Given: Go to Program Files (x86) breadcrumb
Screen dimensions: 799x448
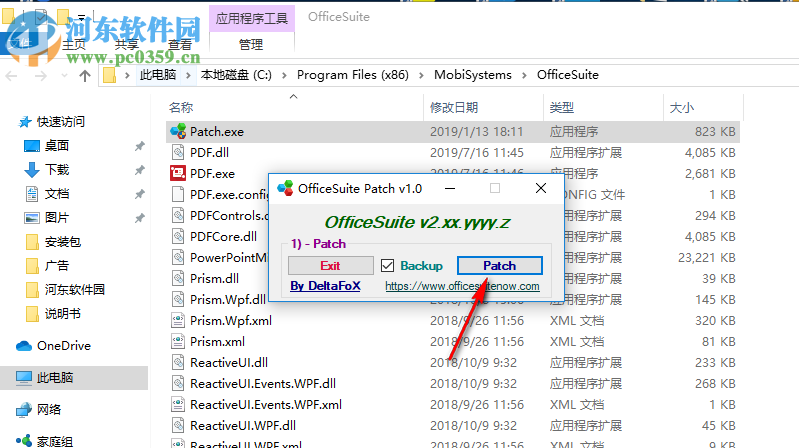Looking at the screenshot, I should tap(353, 75).
